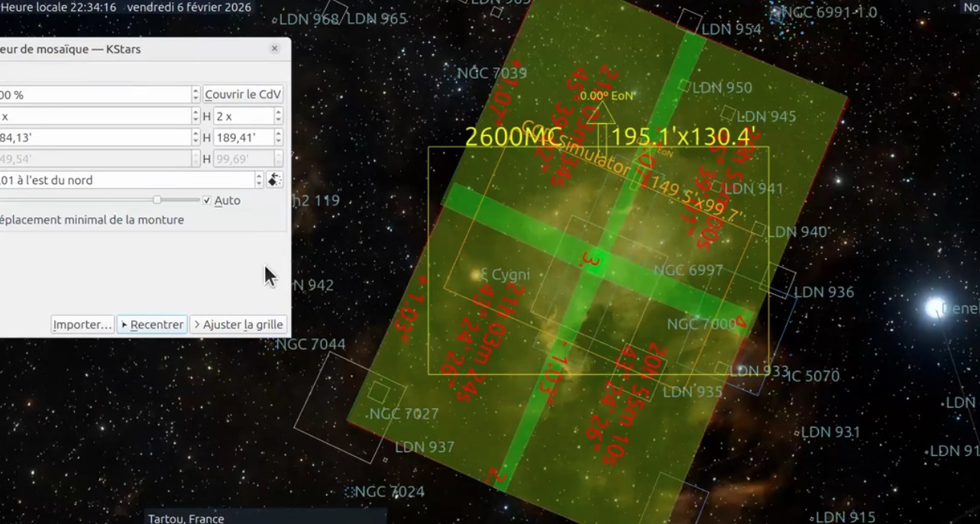Click the LDN 950 square marker
Screen dimensions: 980x524
coord(685,86)
